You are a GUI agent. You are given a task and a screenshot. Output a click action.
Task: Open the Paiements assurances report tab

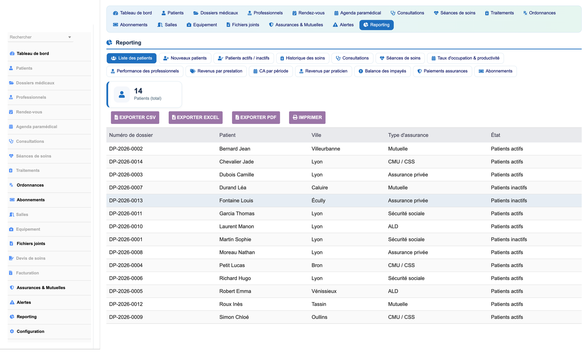[x=442, y=71]
